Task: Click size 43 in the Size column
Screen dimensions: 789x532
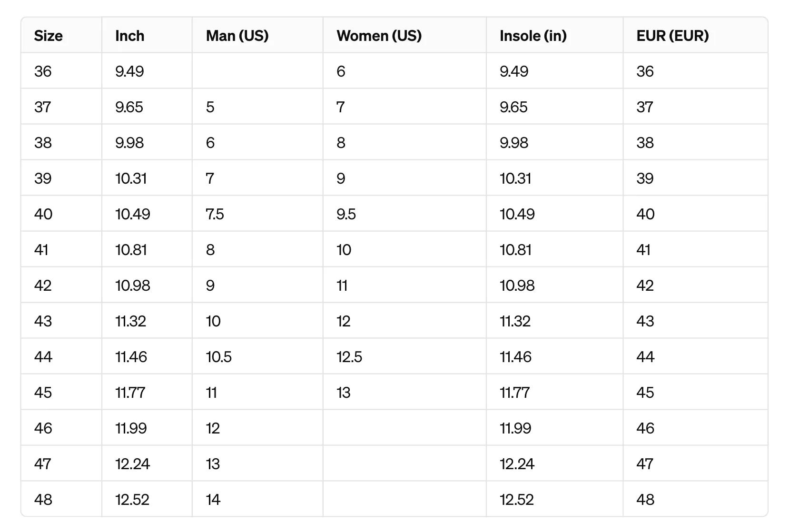Action: (x=43, y=321)
